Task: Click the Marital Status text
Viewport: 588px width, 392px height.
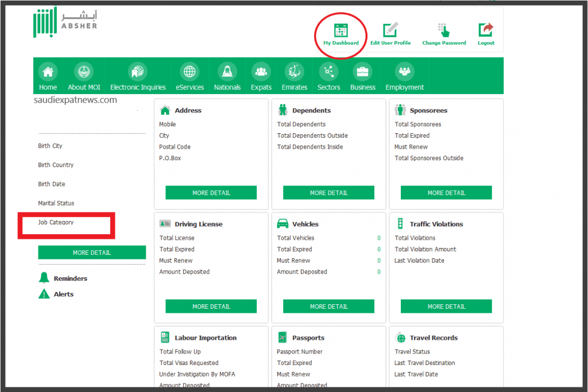Action: click(x=56, y=203)
